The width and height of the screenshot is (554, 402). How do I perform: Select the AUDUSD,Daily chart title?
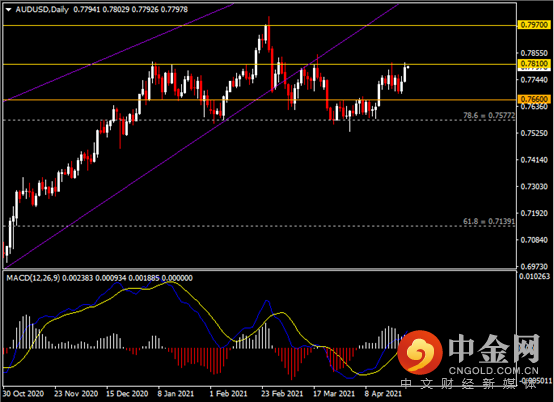(x=42, y=10)
